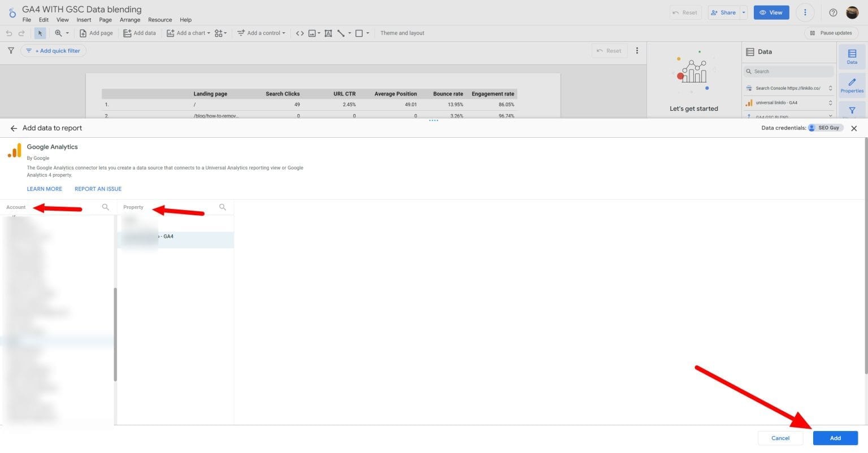
Task: Open the Arrange menu
Action: [x=130, y=19]
